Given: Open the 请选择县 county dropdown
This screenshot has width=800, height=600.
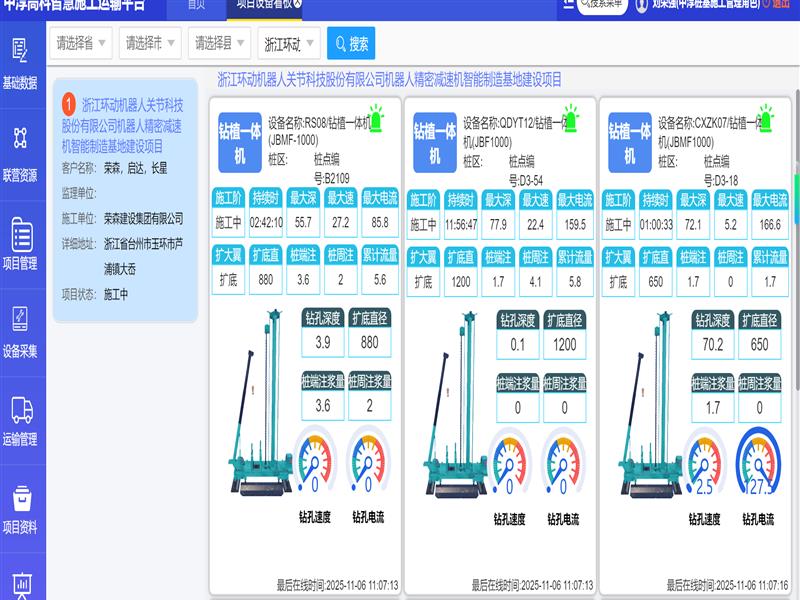Looking at the screenshot, I should [220, 43].
